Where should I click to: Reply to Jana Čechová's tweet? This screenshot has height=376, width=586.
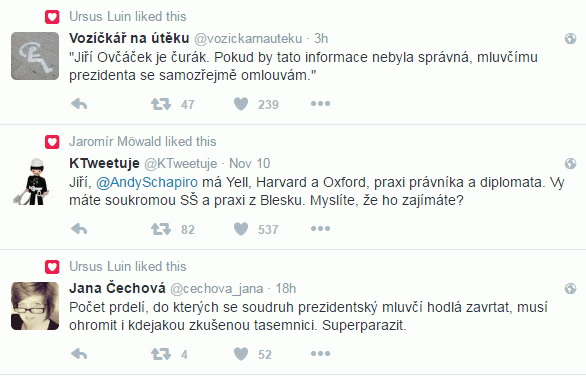tap(79, 354)
